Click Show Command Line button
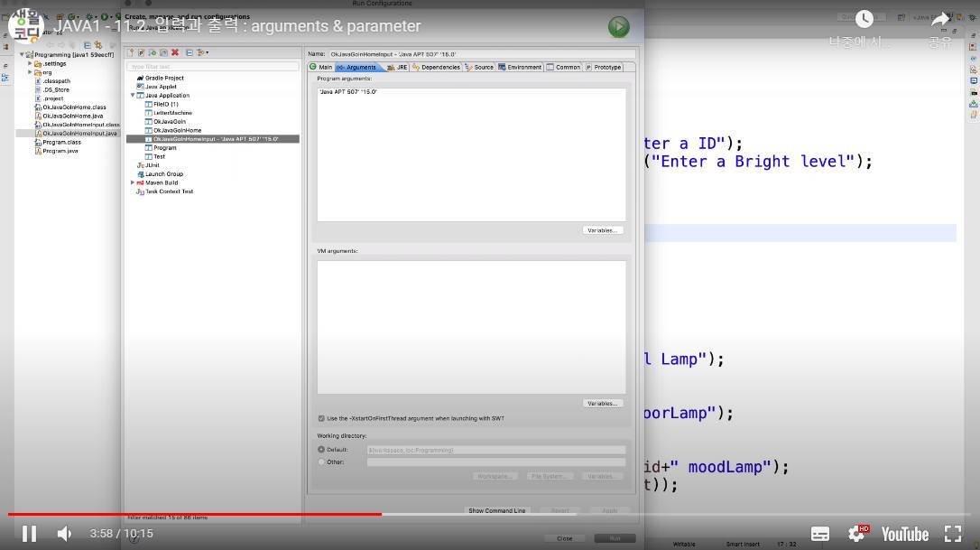Viewport: 980px width, 550px height. [497, 510]
